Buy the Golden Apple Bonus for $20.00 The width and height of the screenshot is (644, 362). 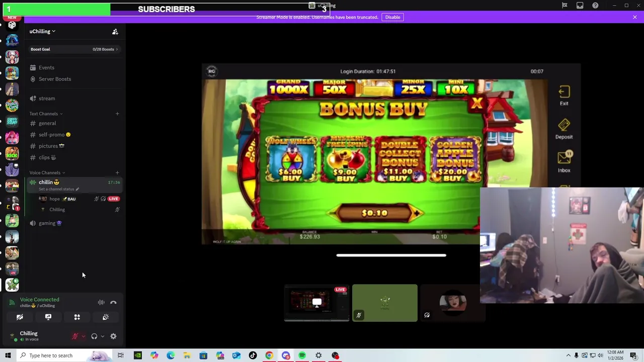tap(455, 160)
